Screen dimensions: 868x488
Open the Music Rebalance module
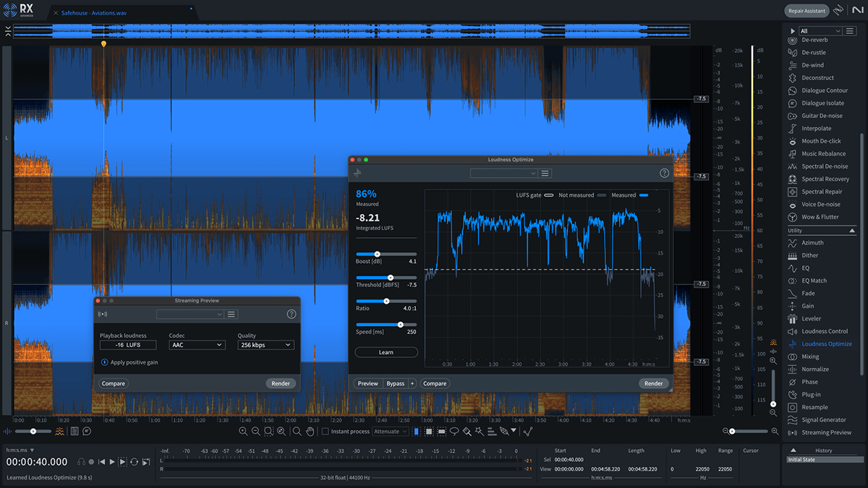click(823, 154)
